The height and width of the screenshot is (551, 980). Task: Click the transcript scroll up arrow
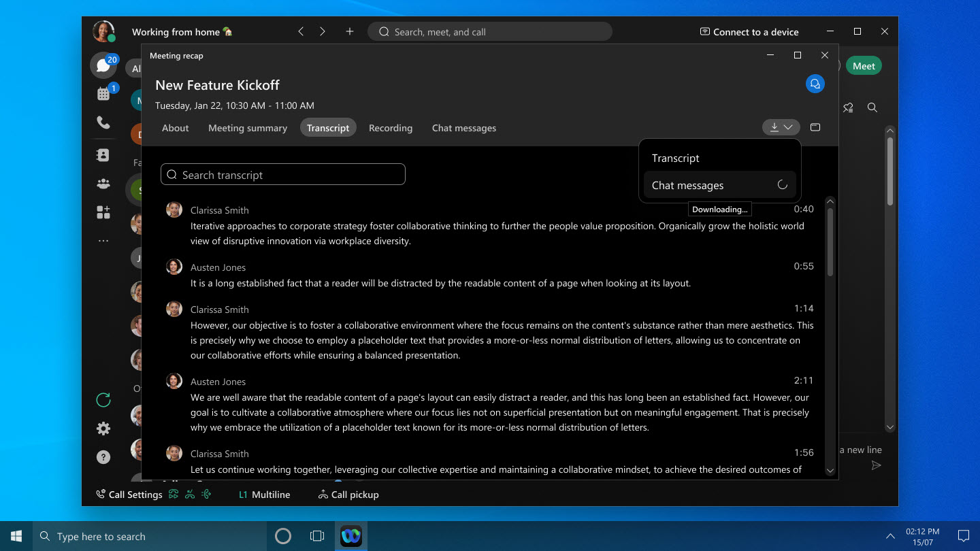coord(830,202)
